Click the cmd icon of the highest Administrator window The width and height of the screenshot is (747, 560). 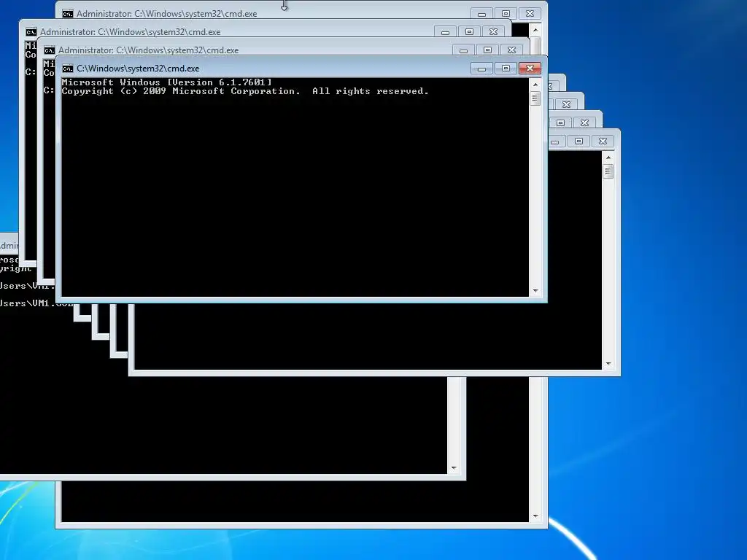[68, 14]
